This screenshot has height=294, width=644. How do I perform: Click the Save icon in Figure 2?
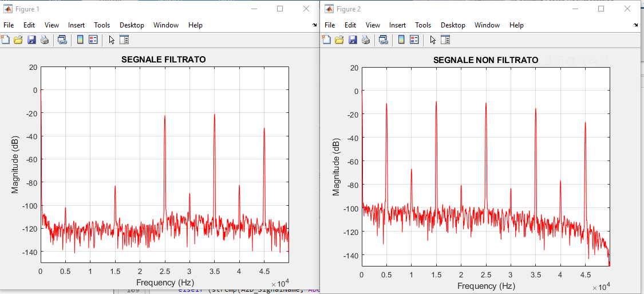click(x=352, y=40)
